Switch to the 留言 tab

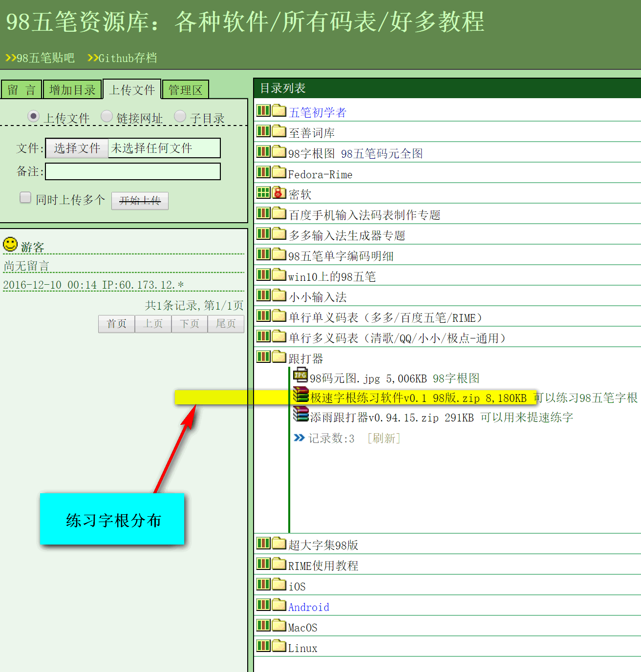click(x=21, y=90)
